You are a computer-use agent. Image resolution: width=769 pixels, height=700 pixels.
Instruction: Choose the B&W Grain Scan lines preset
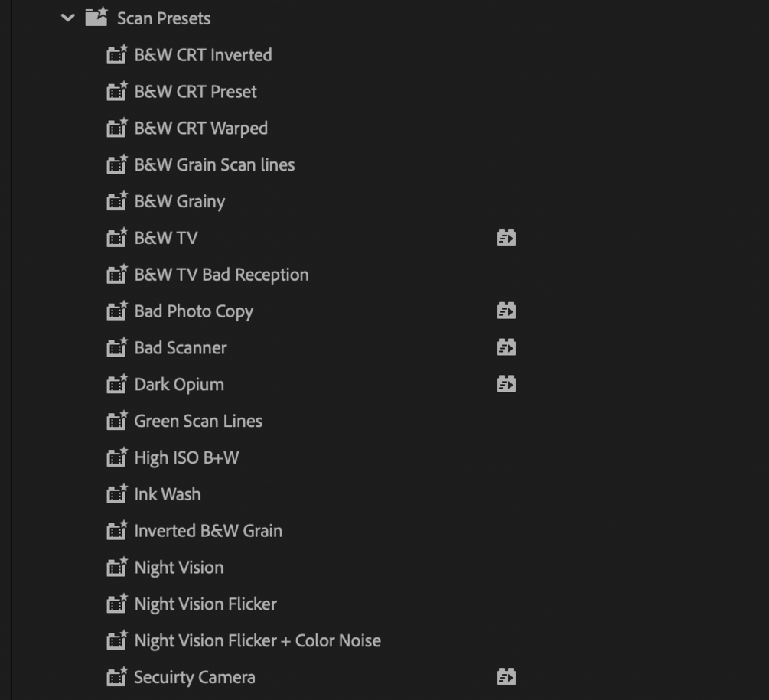pos(214,165)
